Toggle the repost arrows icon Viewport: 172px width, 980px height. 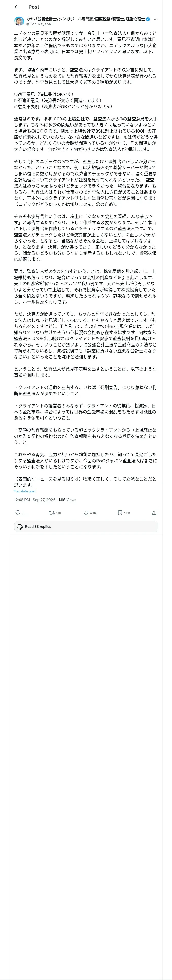point(51,512)
